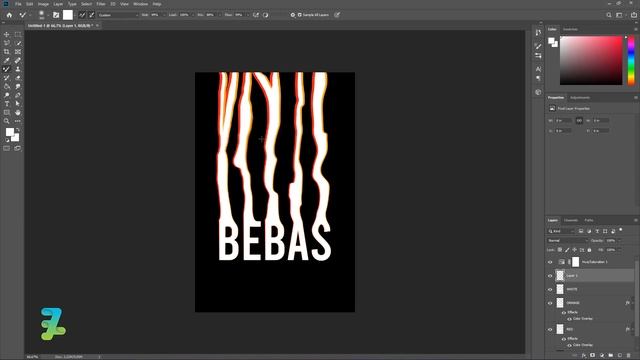Click the Home icon in options bar
640x360 pixels.
(x=9, y=15)
